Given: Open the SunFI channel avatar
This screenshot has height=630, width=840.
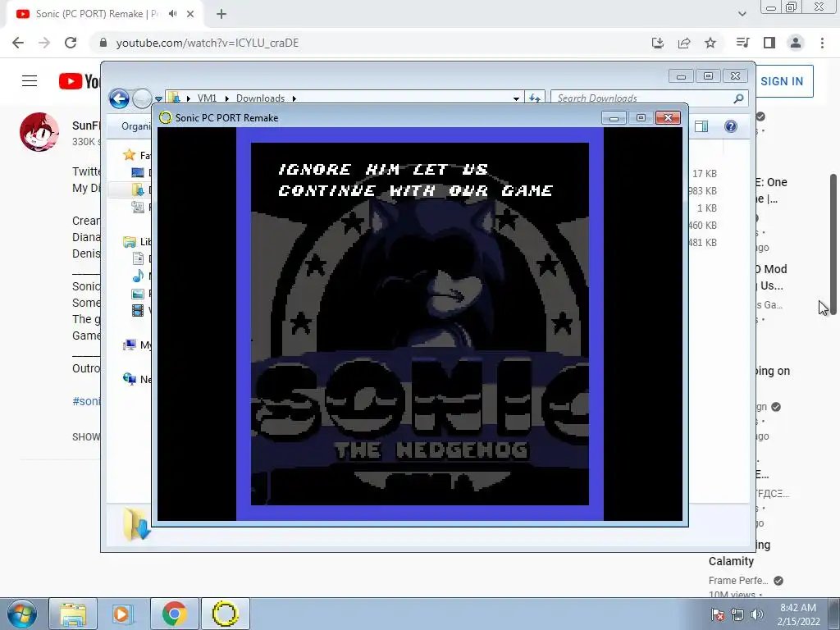Looking at the screenshot, I should (x=39, y=132).
